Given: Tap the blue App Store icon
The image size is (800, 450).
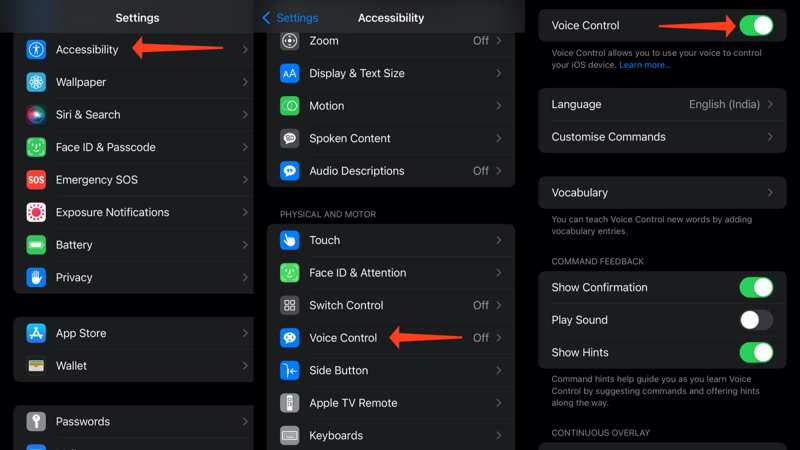Looking at the screenshot, I should tap(36, 333).
